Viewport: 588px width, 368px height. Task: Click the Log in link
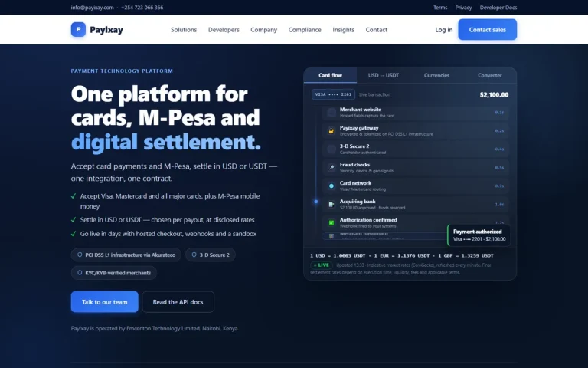pos(443,30)
